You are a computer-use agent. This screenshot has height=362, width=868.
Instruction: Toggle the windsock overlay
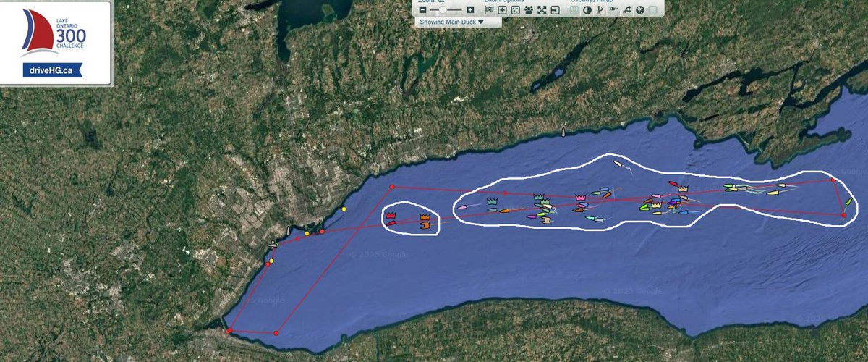[x=613, y=9]
